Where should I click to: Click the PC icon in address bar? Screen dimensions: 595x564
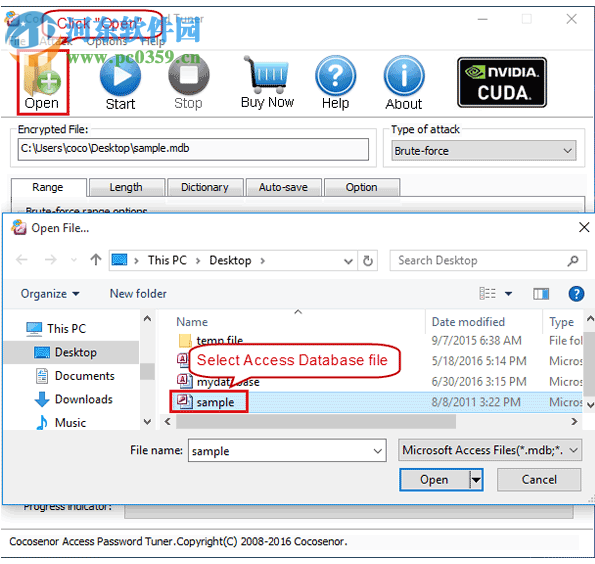pos(120,260)
